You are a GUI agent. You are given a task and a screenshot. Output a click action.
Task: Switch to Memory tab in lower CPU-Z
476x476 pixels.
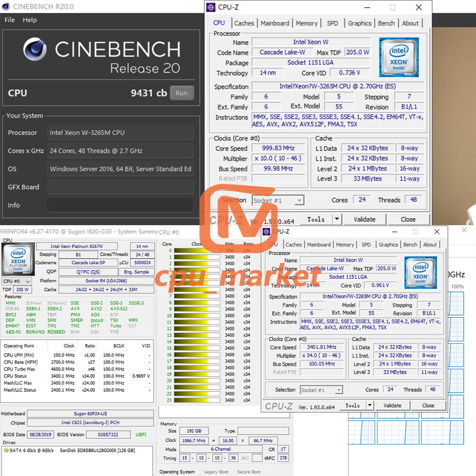(345, 245)
